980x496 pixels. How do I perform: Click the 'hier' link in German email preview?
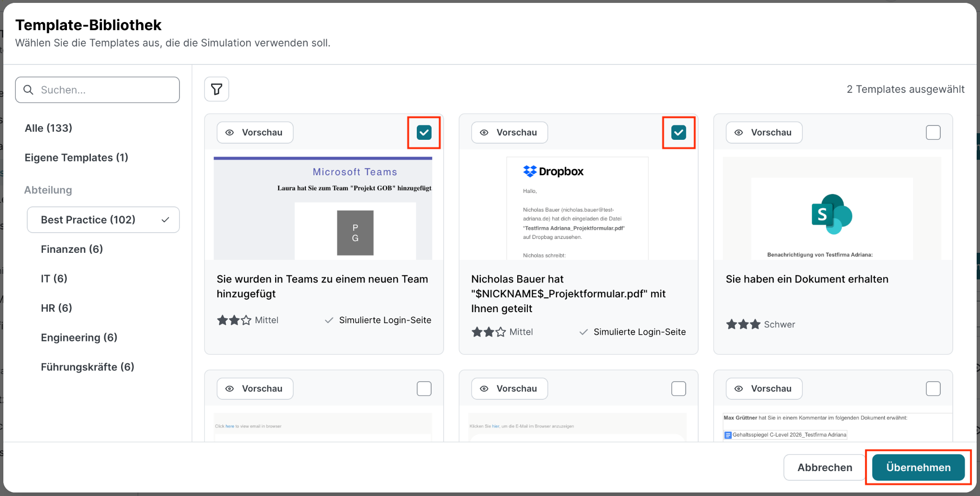pyautogui.click(x=496, y=426)
